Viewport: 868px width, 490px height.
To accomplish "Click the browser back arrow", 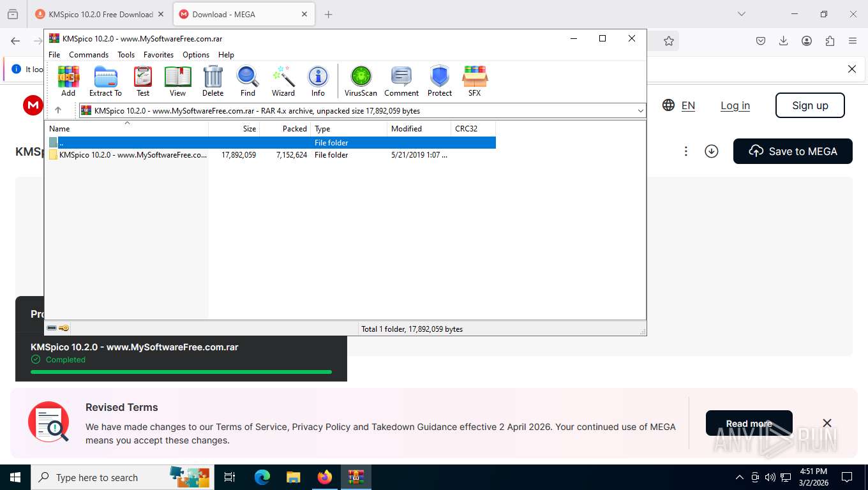I will 15,41.
